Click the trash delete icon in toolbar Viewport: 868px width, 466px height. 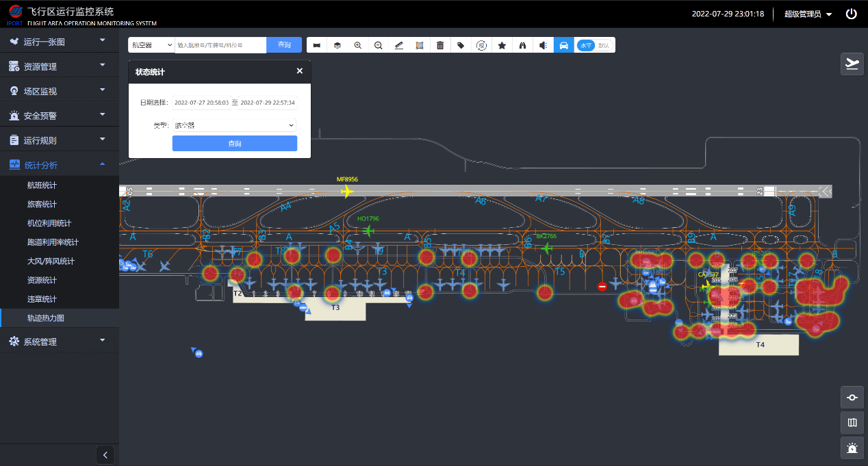(440, 45)
